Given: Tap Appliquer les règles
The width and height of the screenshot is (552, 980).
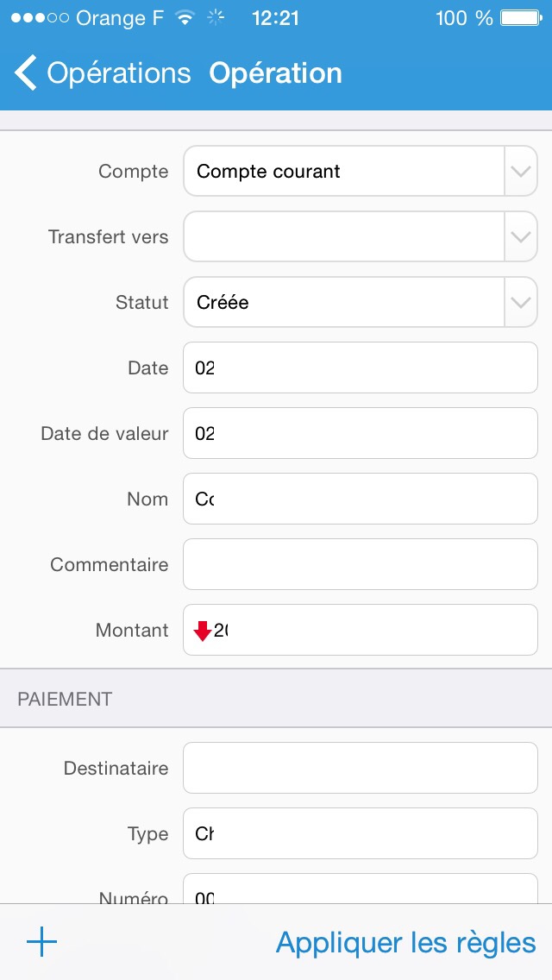Looking at the screenshot, I should 405,943.
